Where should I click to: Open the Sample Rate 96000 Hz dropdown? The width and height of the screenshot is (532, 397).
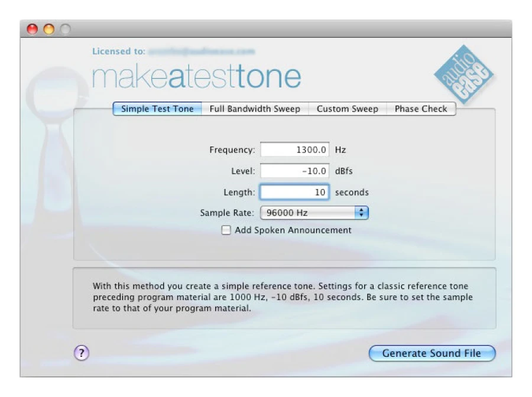point(314,213)
